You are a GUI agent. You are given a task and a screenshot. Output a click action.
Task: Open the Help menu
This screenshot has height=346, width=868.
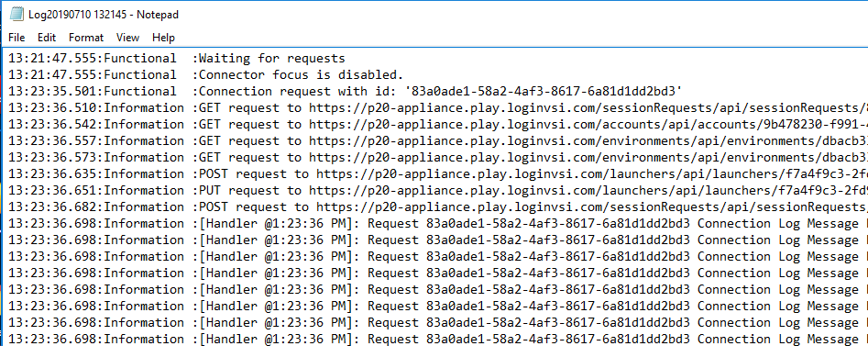pos(163,38)
